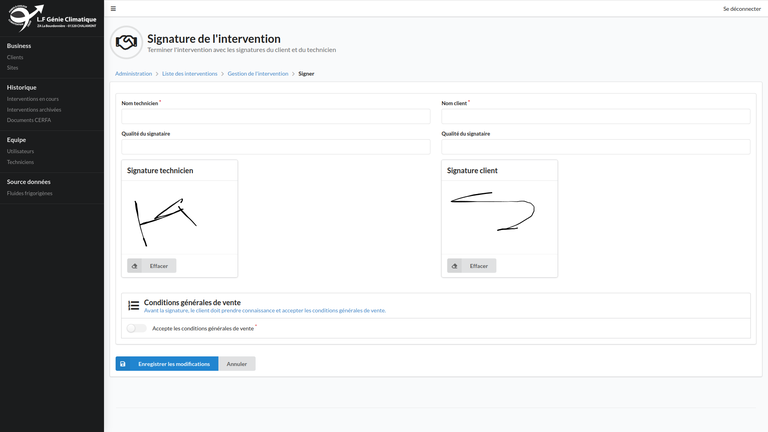Enable Accepte les conditions générales toggle
This screenshot has height=432, width=768.
coord(136,328)
